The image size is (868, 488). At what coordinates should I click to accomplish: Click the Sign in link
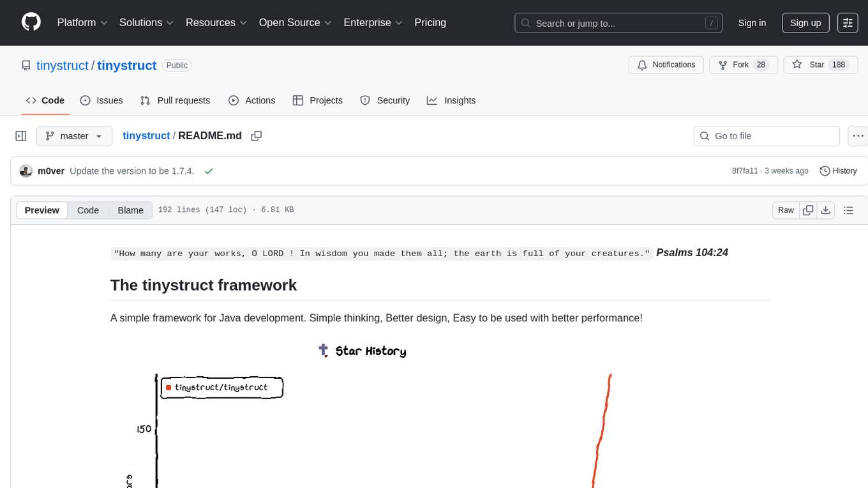coord(752,23)
